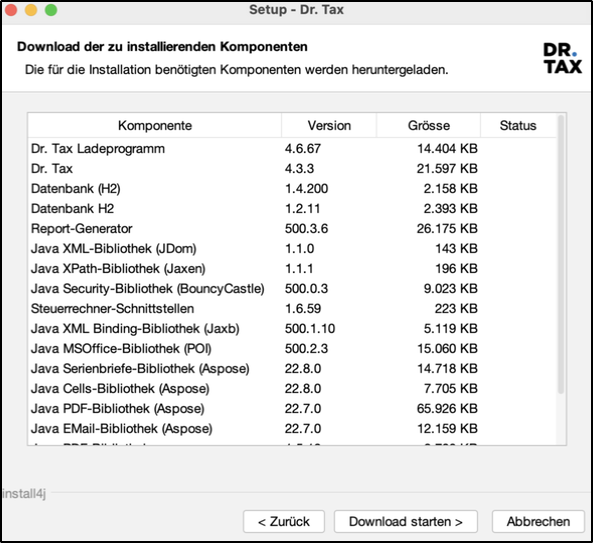Click version 500.0.3 cell
Viewport: 593px width, 543px height.
click(306, 289)
